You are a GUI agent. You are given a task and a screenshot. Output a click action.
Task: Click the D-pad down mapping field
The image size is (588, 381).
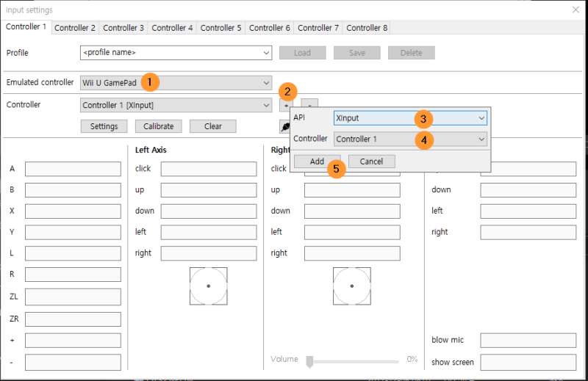click(528, 190)
